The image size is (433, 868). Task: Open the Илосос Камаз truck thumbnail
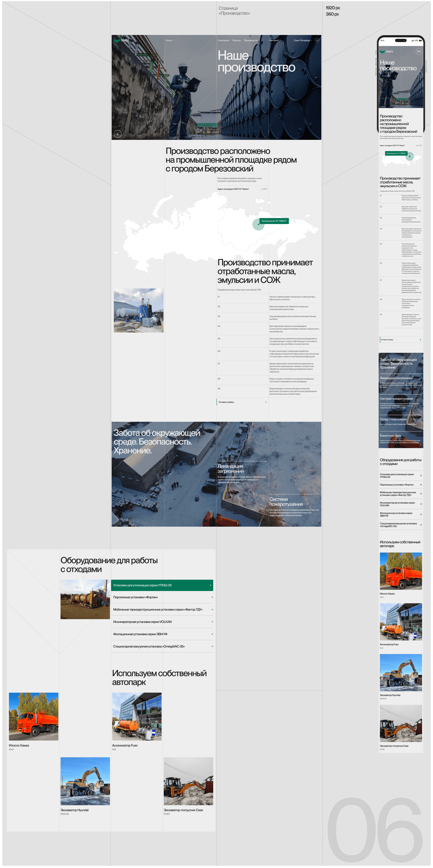point(34,716)
